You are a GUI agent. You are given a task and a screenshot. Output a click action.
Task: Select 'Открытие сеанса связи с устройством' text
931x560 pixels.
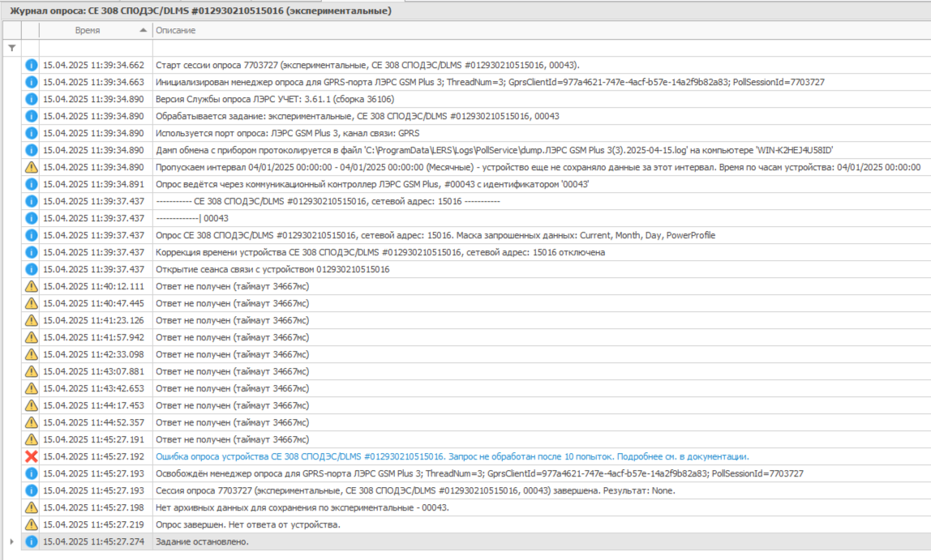[272, 269]
